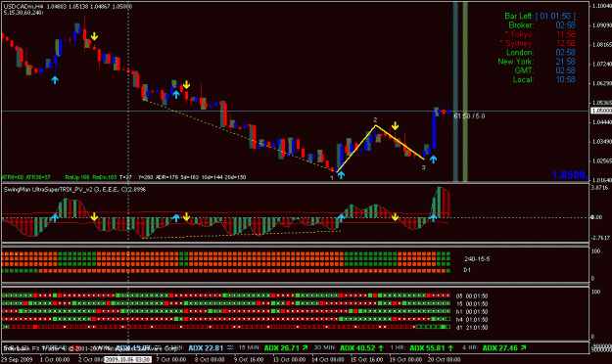Viewport: 612px width, 364px height.
Task: Click the ATR8=60 statistic text
Action: pos(14,177)
